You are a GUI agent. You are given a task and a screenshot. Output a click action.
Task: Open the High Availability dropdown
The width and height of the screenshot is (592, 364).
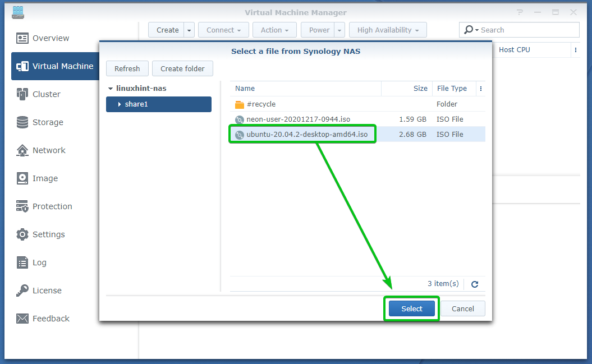tap(388, 30)
